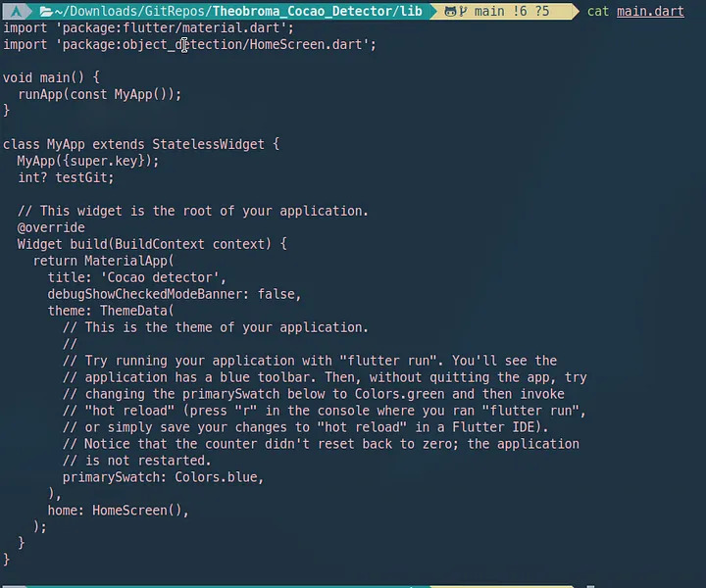Click the 'int? testGit;' line
This screenshot has width=706, height=588.
click(67, 177)
